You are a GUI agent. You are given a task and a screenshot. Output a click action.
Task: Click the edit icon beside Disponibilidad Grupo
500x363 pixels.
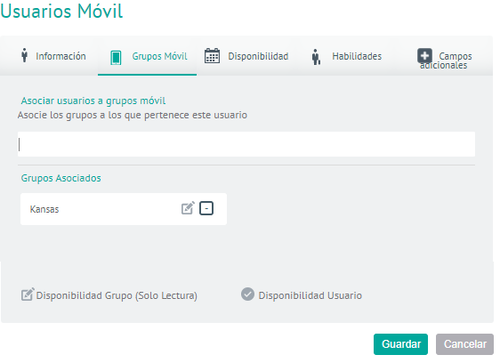pos(28,294)
